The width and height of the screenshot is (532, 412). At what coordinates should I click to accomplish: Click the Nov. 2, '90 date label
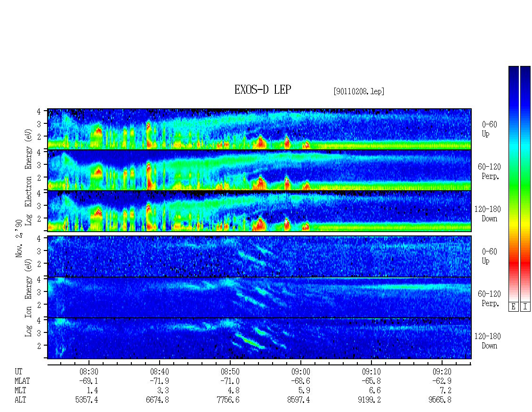(x=19, y=238)
